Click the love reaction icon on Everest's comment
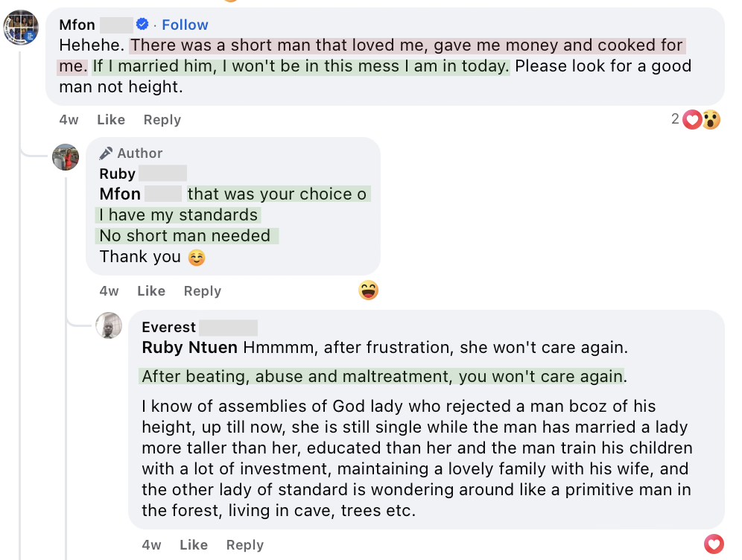This screenshot has width=742, height=560. click(713, 544)
